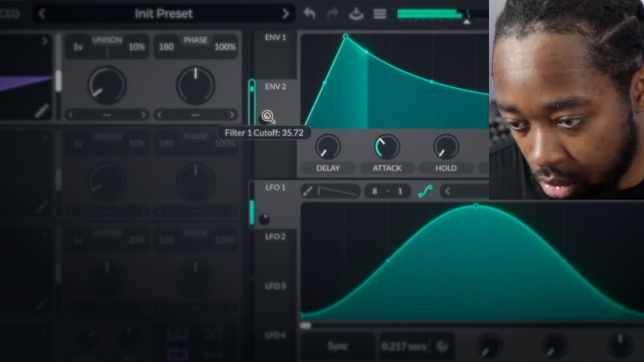Open the Init Preset browser name
Screen dimensions: 644x362
point(164,14)
